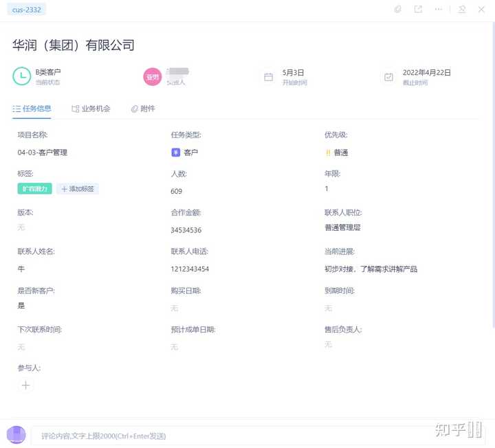Edit the empty 版本 field
The height and width of the screenshot is (448, 495).
pos(21,227)
